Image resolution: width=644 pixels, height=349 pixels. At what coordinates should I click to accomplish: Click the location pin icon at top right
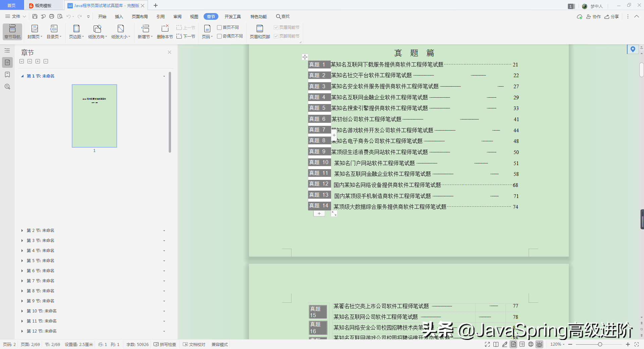[x=633, y=49]
